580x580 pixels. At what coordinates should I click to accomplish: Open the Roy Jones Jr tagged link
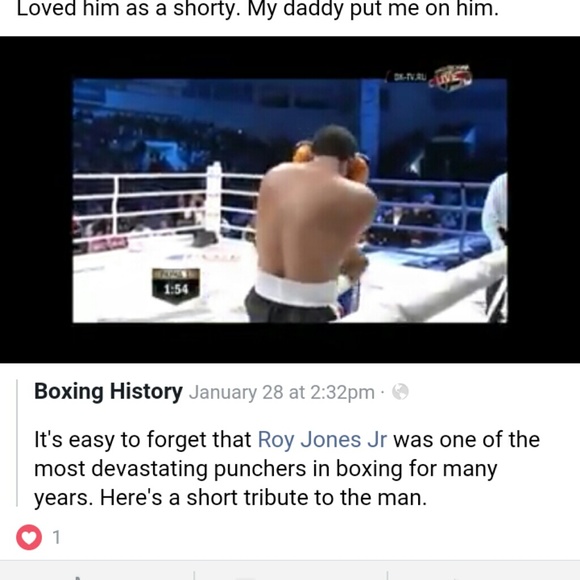point(322,439)
